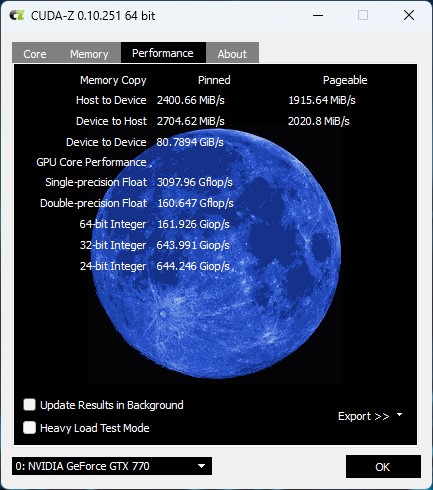433x490 pixels.
Task: Click the 24-bit Integer value 644.246 Giop/s
Action: pos(193,266)
